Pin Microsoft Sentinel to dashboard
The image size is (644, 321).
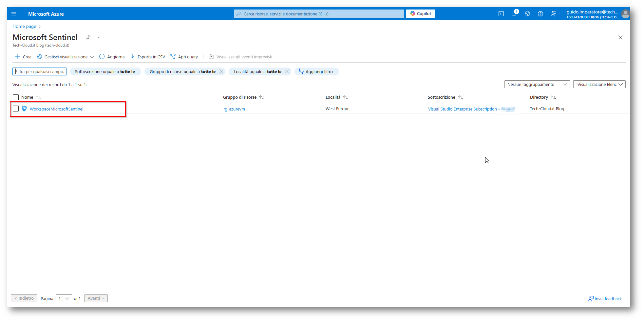click(x=88, y=37)
